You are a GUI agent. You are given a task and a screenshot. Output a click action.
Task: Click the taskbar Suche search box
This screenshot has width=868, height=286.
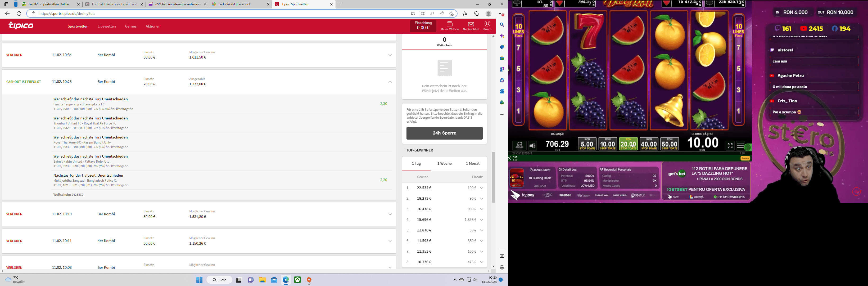point(219,280)
